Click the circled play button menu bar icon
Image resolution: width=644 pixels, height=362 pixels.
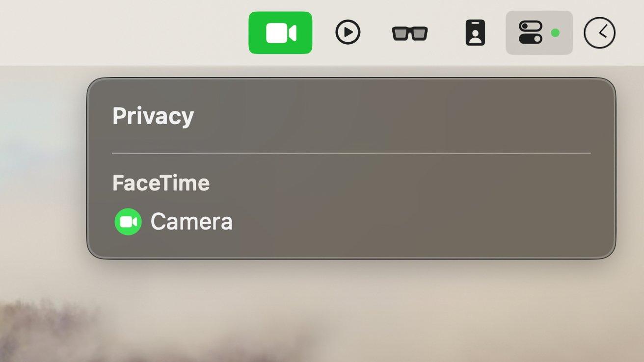(x=348, y=33)
